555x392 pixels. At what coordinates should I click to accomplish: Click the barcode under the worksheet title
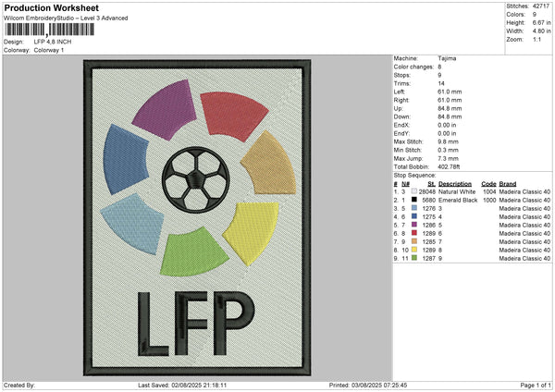point(37,30)
